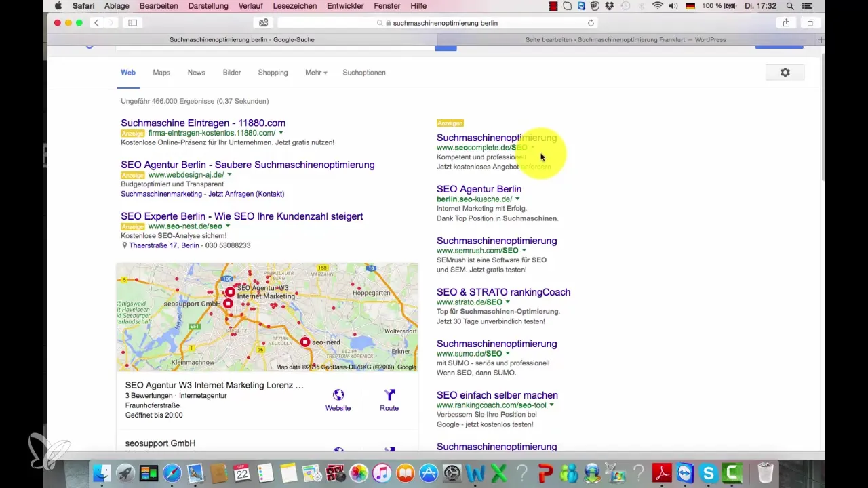Click the seosupport GmbH listing
This screenshot has height=488, width=868.
160,443
